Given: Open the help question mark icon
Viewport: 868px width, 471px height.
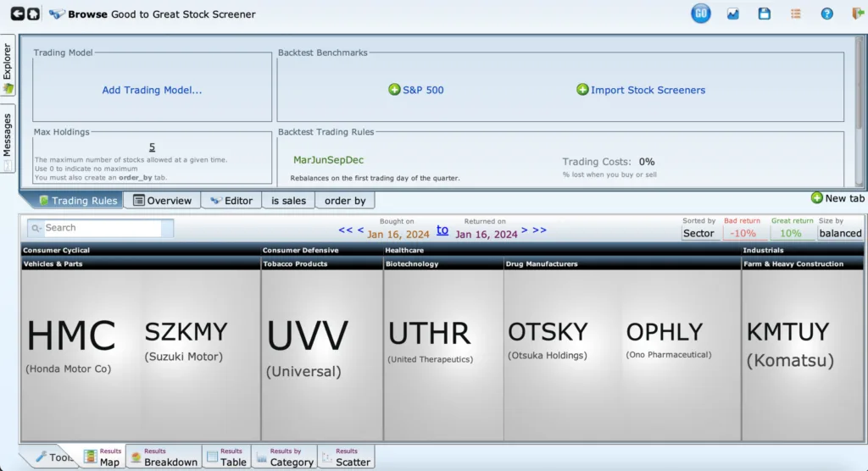Looking at the screenshot, I should tap(827, 14).
